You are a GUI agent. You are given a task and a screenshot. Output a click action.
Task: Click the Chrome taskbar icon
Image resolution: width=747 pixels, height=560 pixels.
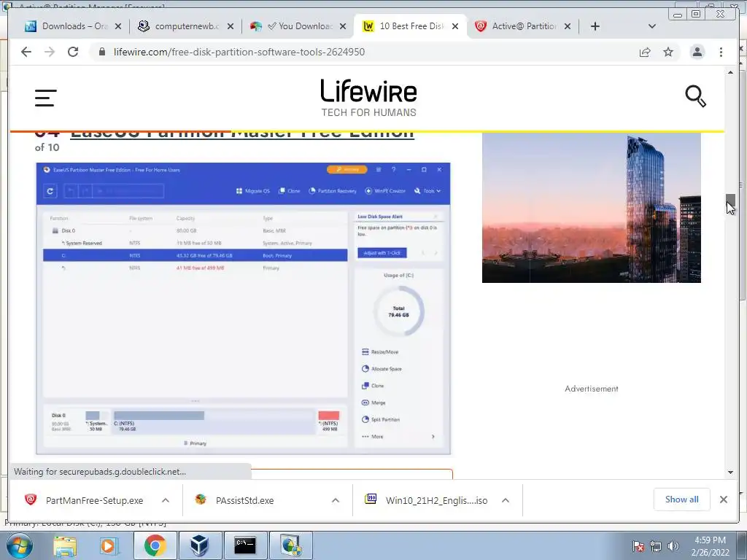point(155,545)
